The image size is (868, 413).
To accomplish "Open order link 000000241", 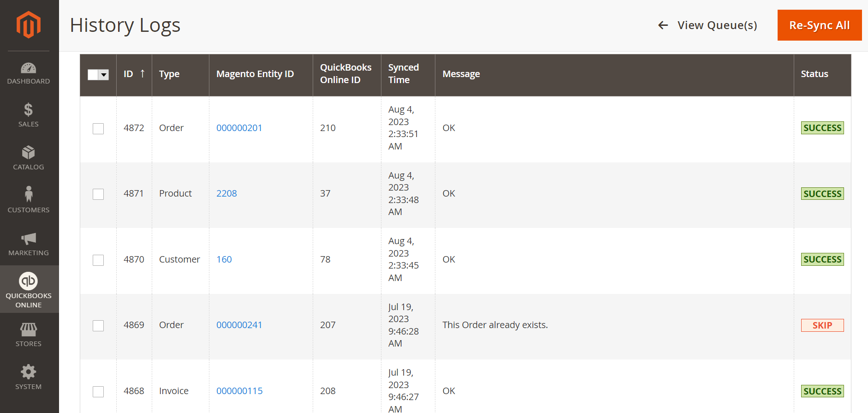I will pos(239,325).
